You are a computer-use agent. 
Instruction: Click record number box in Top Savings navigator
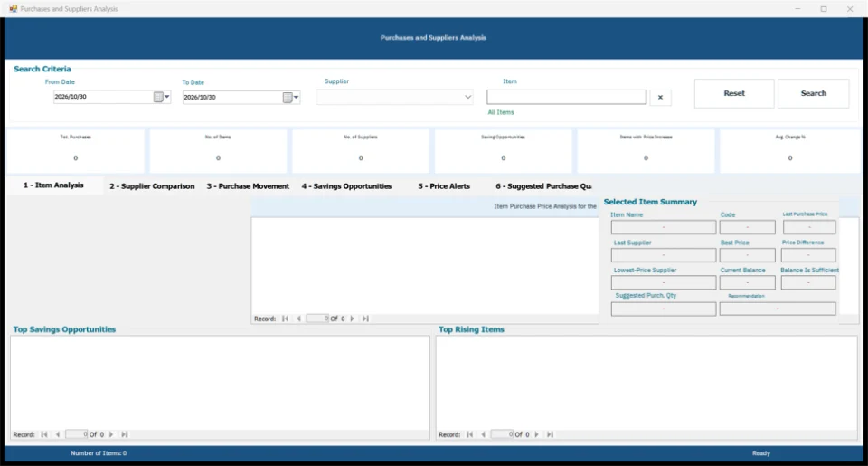76,434
